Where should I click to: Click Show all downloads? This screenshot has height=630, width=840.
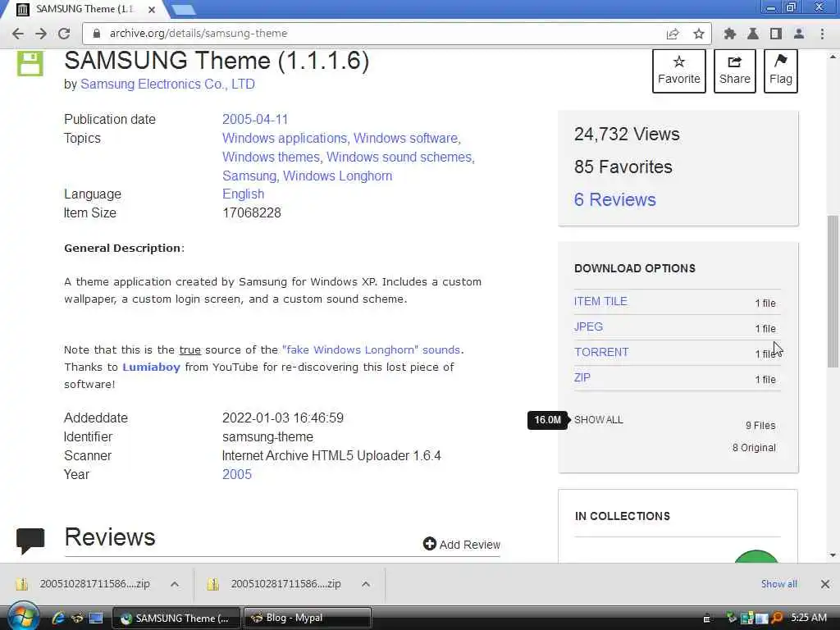pyautogui.click(x=779, y=584)
